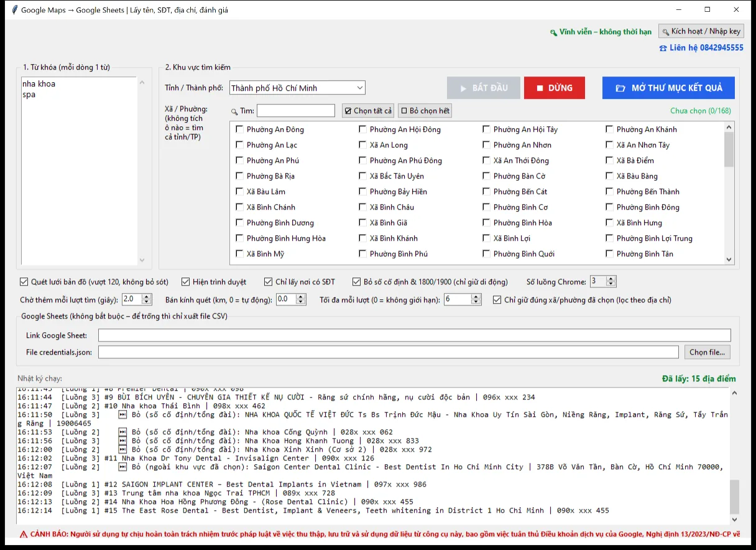
Task: Click the Bỏ chọn hết deselect-all button
Action: point(425,111)
